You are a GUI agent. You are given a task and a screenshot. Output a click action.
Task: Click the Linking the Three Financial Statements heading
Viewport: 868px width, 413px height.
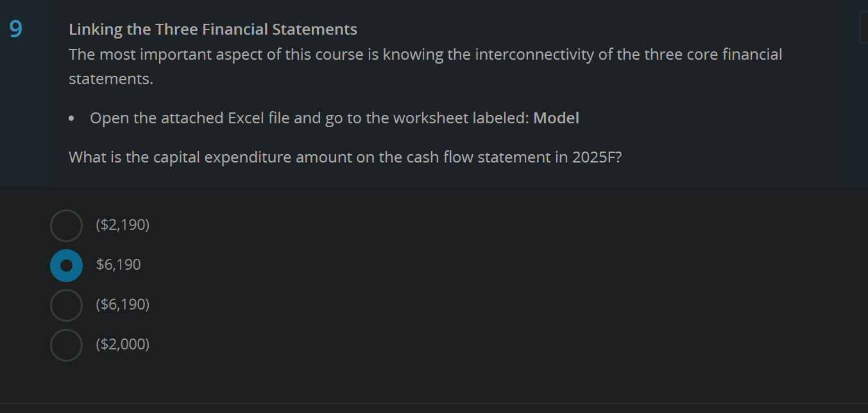click(x=212, y=29)
